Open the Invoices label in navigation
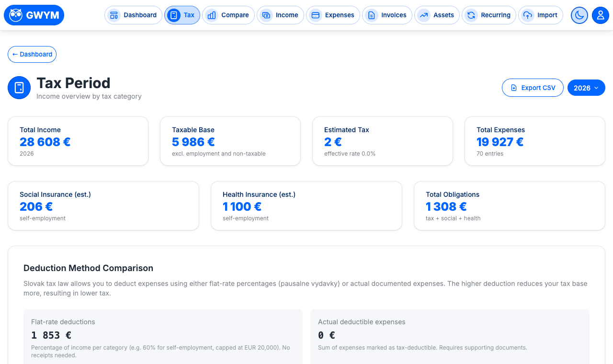Image resolution: width=613 pixels, height=364 pixels. click(394, 15)
